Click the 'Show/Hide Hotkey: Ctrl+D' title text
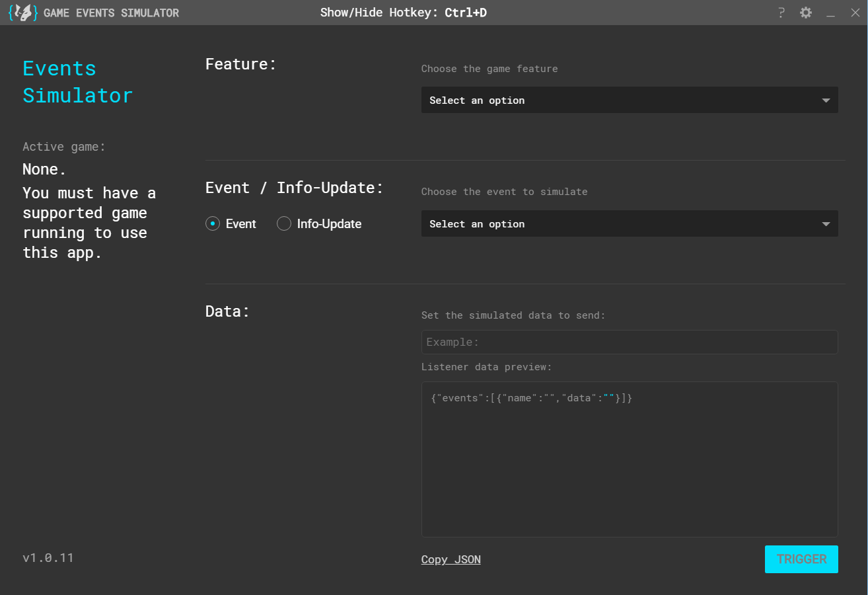Screen dimensions: 868x595 click(x=404, y=13)
